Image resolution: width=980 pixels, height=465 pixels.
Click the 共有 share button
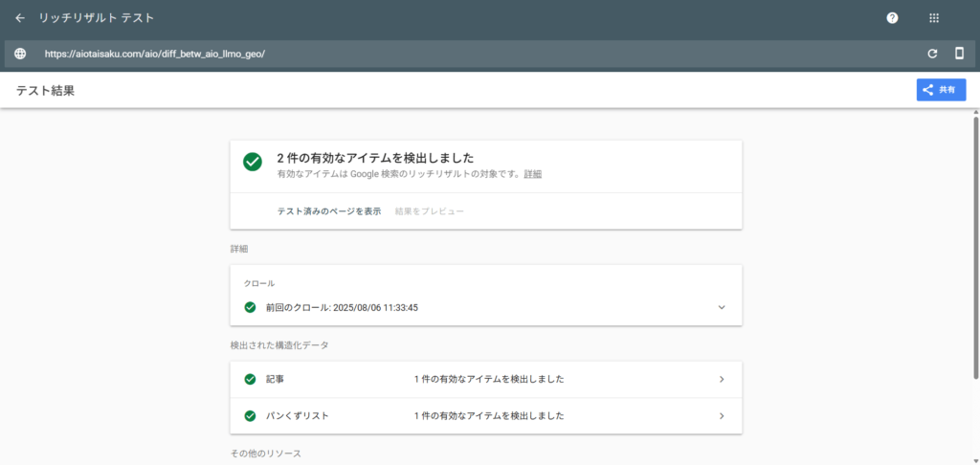coord(942,90)
